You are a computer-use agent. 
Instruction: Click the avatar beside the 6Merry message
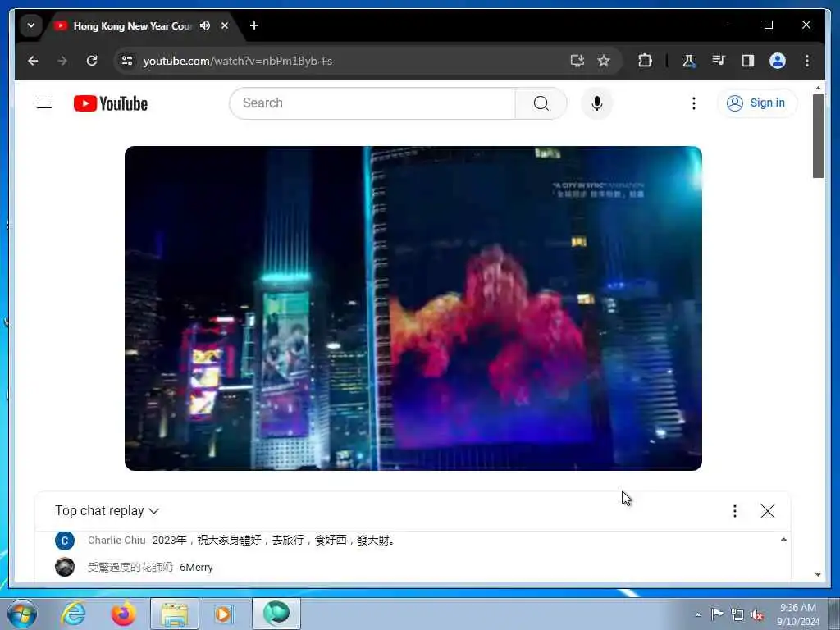click(64, 567)
